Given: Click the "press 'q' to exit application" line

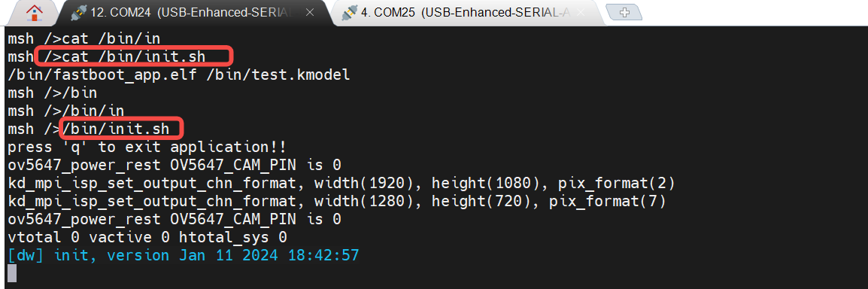Looking at the screenshot, I should pyautogui.click(x=147, y=148).
